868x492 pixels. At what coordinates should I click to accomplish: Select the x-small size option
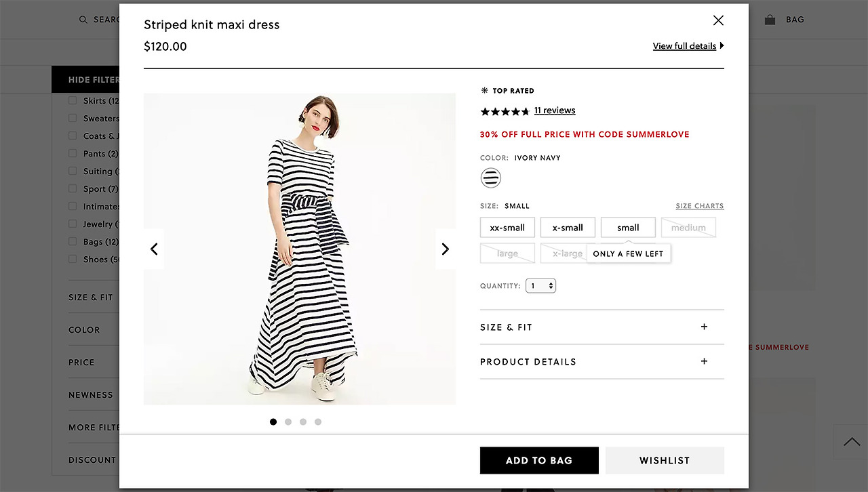coord(568,228)
